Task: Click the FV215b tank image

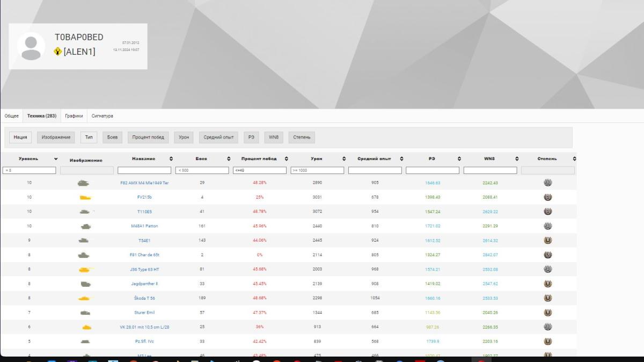Action: point(85,197)
